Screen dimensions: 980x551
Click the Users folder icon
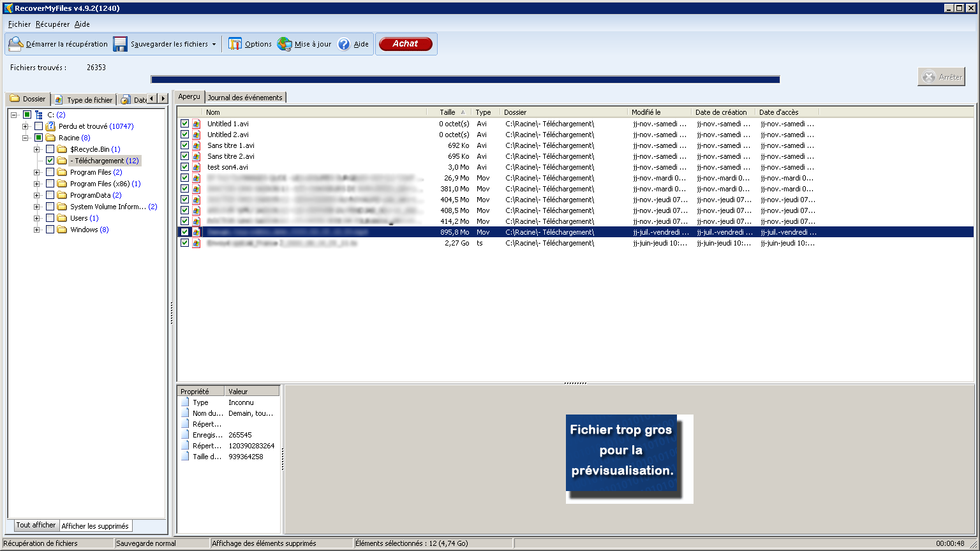coord(62,218)
